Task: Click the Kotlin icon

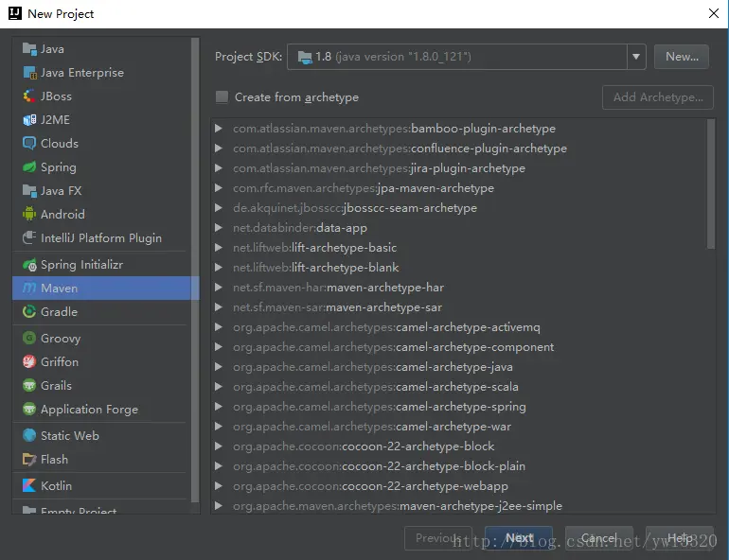Action: click(29, 485)
